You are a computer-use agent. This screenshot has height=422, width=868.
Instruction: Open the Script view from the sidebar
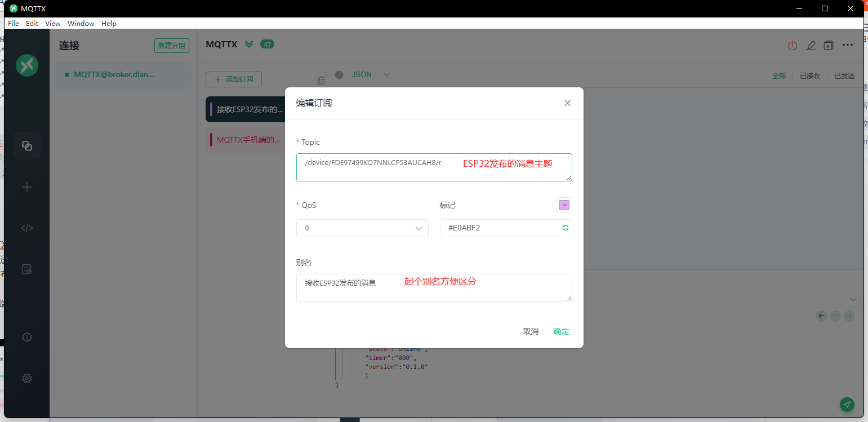click(26, 228)
